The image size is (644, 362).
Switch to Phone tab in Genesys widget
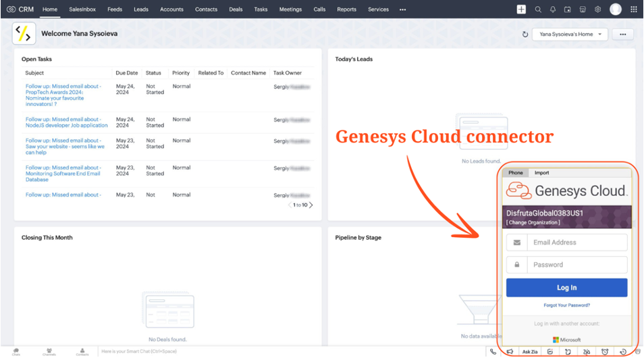click(x=516, y=173)
